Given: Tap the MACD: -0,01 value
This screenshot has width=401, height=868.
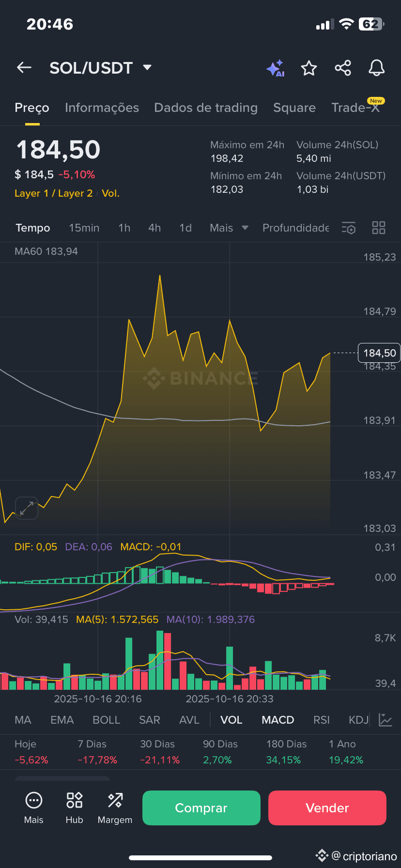Looking at the screenshot, I should coord(151,547).
